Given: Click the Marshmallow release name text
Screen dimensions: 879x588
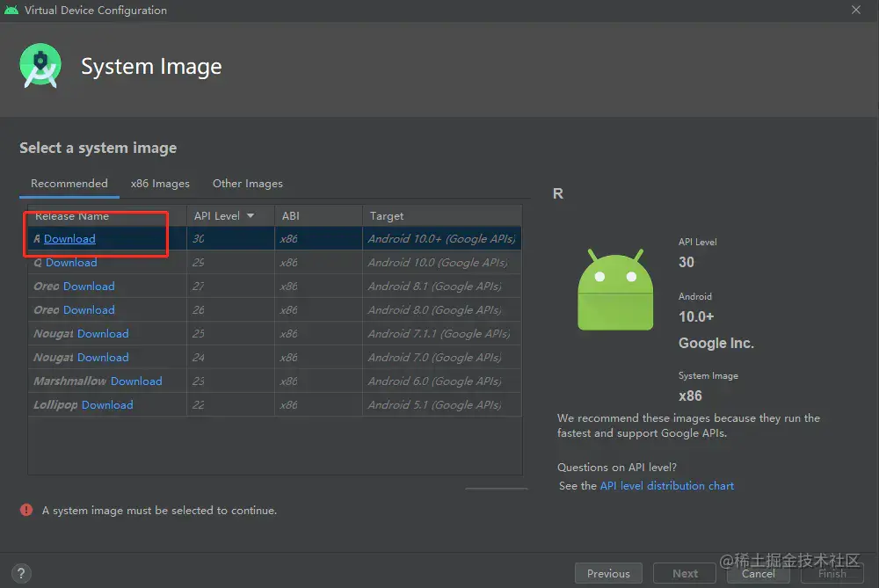Looking at the screenshot, I should (x=70, y=381).
